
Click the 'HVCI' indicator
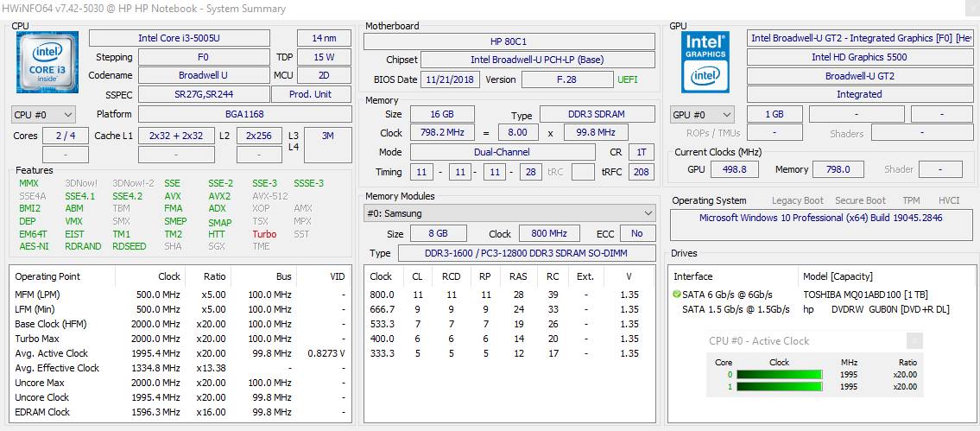pos(949,200)
